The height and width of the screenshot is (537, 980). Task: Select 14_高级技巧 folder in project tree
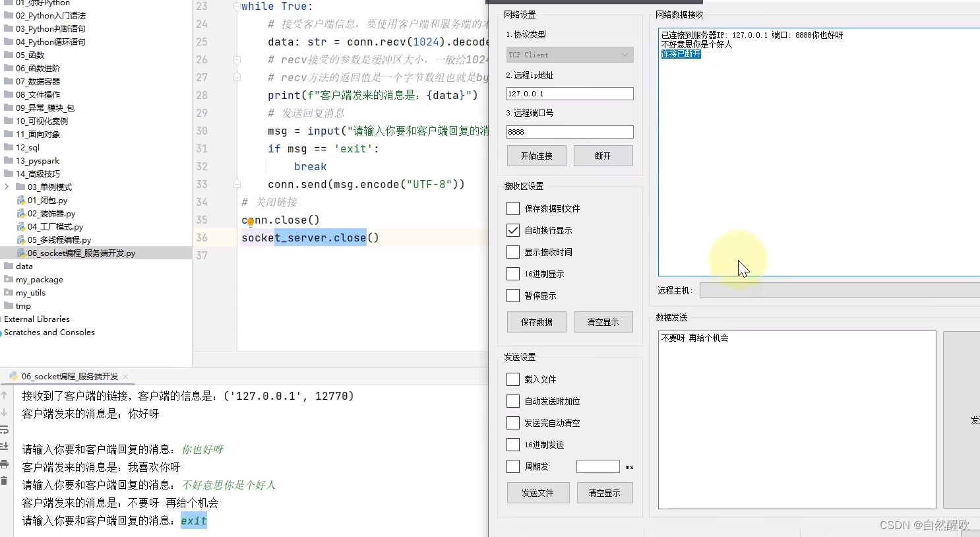pyautogui.click(x=38, y=174)
